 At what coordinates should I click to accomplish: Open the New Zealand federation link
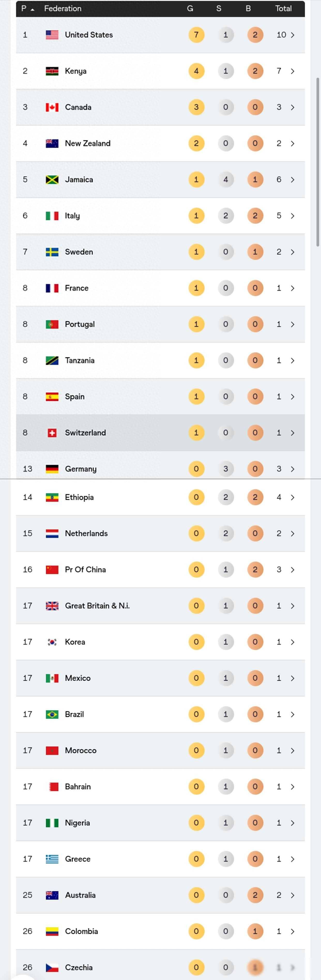(88, 143)
